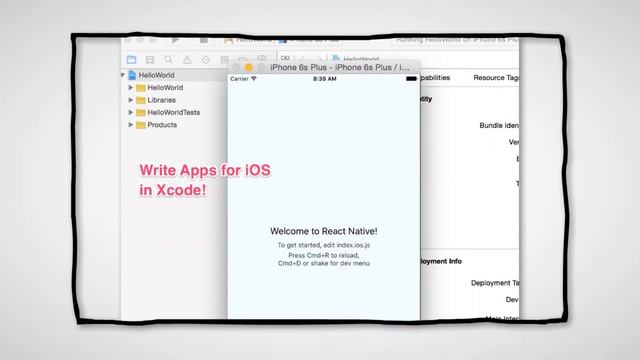Click the Deployment Target label
This screenshot has height=360, width=640.
coord(495,283)
